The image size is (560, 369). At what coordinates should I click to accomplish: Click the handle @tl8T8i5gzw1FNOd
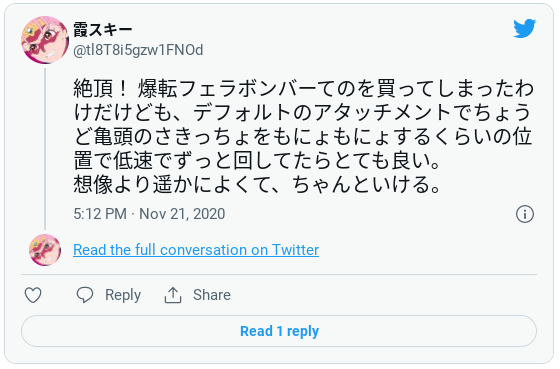click(x=138, y=50)
